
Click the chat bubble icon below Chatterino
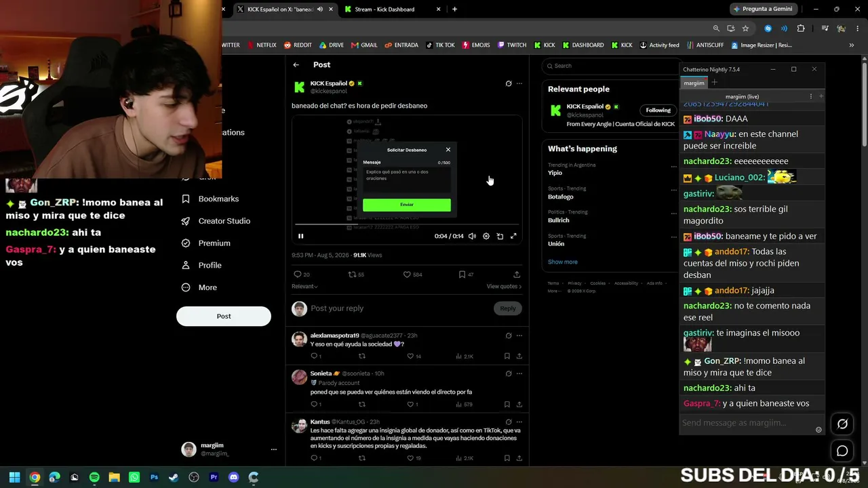(842, 451)
